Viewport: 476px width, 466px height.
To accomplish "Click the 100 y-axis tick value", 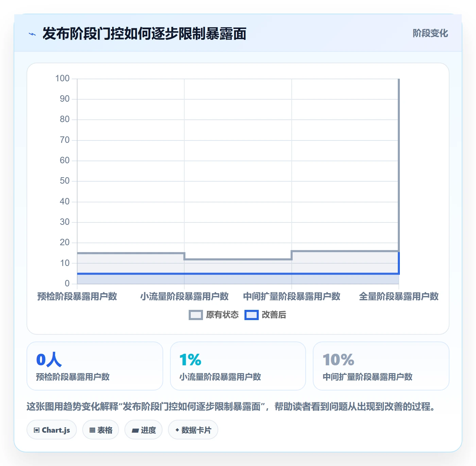I will (63, 79).
